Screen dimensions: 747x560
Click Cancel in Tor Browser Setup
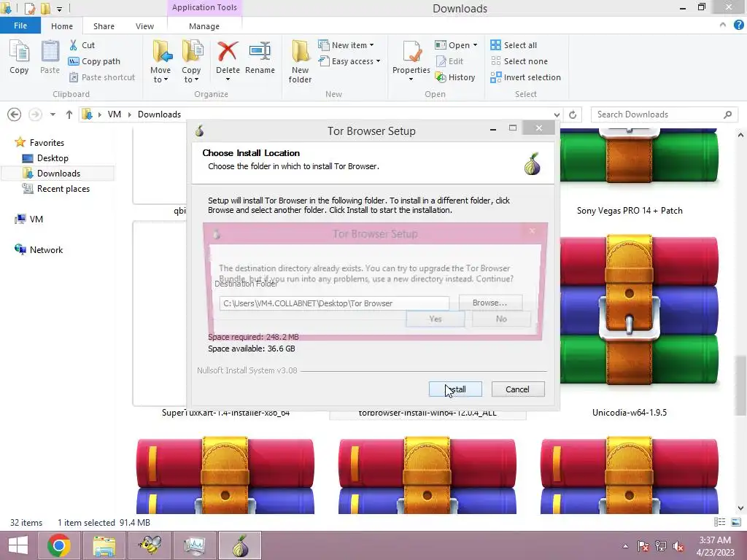(x=517, y=389)
